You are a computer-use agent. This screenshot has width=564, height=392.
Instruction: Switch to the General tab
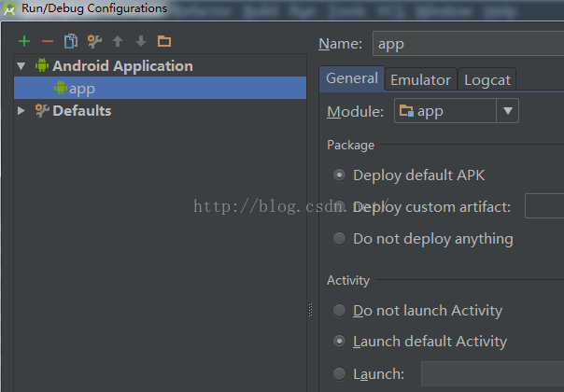(352, 78)
